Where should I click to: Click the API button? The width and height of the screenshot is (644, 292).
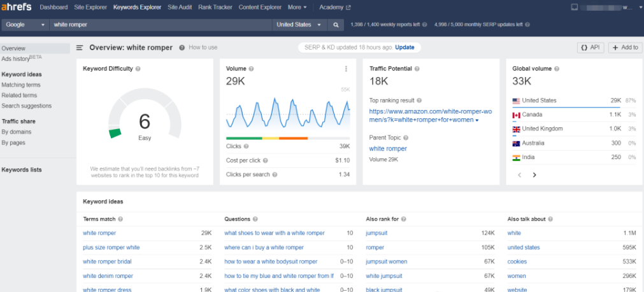(x=590, y=48)
